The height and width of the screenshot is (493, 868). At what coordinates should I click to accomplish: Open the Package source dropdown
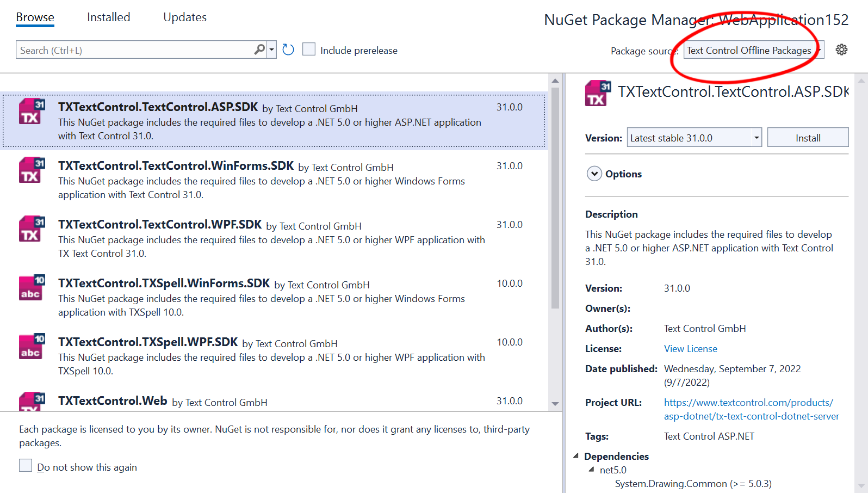pyautogui.click(x=753, y=50)
